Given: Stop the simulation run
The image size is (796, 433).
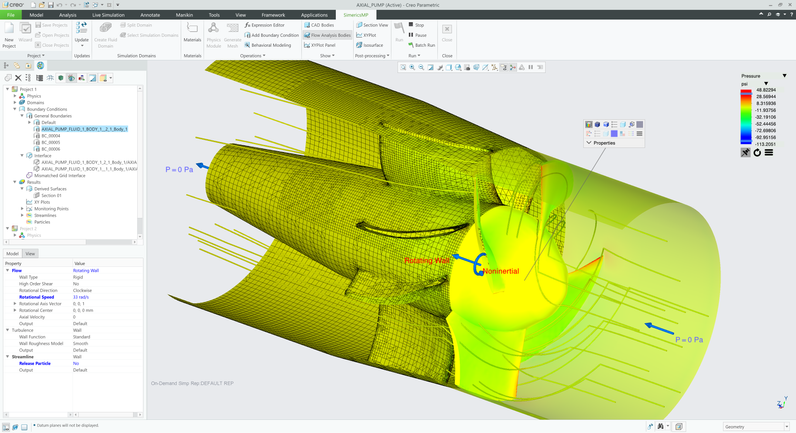Looking at the screenshot, I should tap(416, 25).
